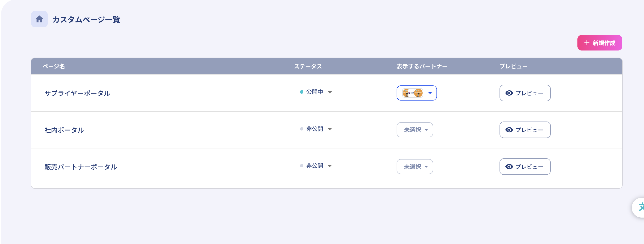Click partner avatar icons for サプライヤーポータル

(412, 93)
